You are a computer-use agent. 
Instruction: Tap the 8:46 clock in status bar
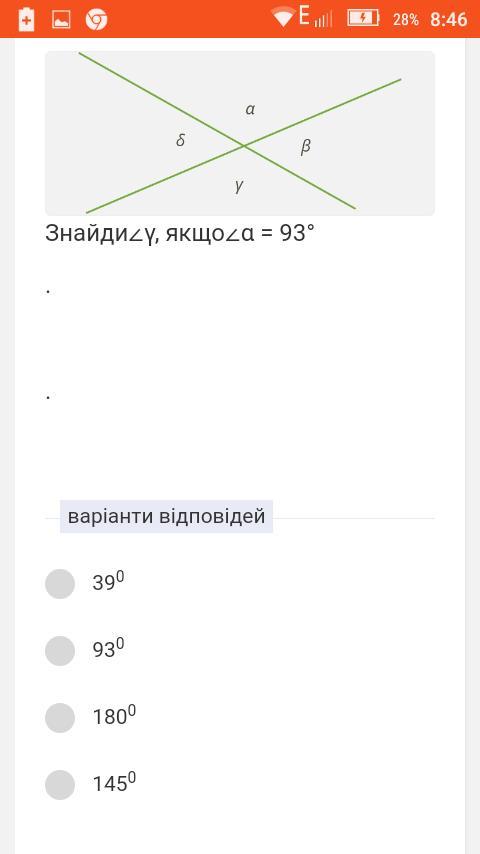[448, 20]
